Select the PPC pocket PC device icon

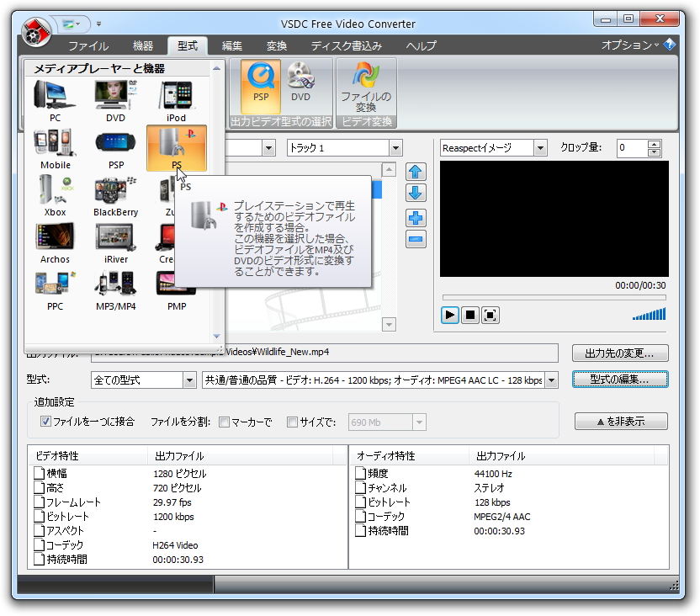[x=55, y=290]
